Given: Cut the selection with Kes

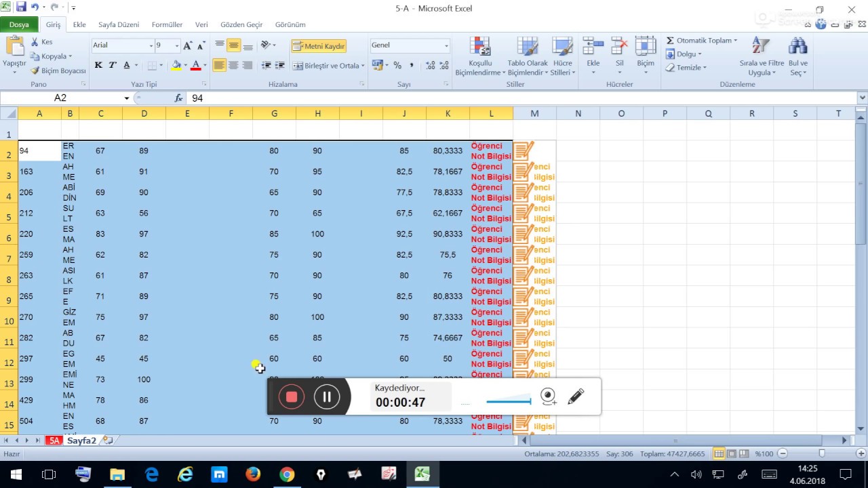Looking at the screenshot, I should tap(42, 42).
